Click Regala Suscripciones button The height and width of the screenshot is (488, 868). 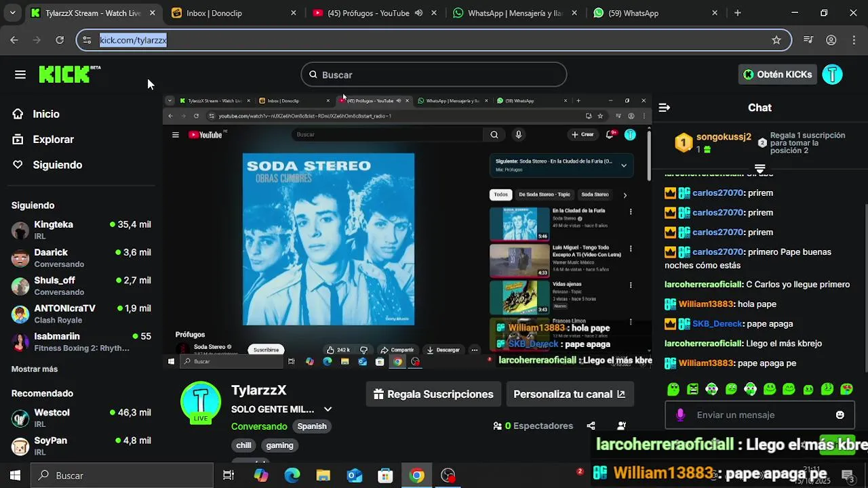(x=433, y=394)
